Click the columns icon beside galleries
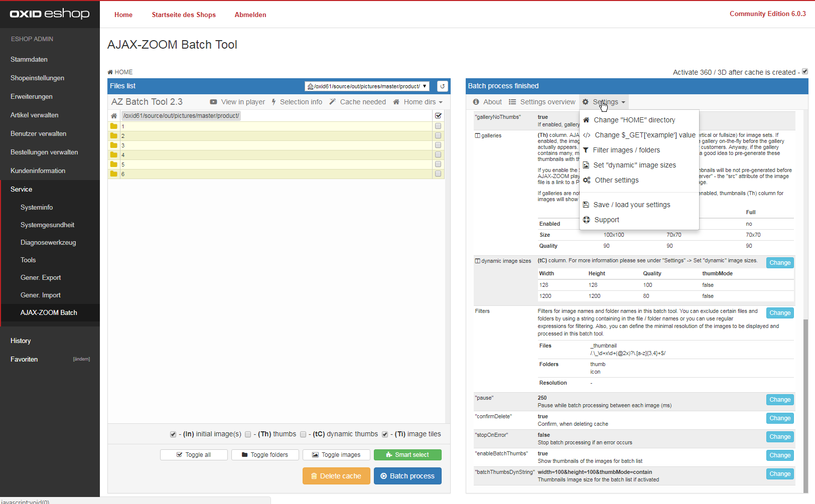Screen dimensions: 815x504 coord(478,135)
